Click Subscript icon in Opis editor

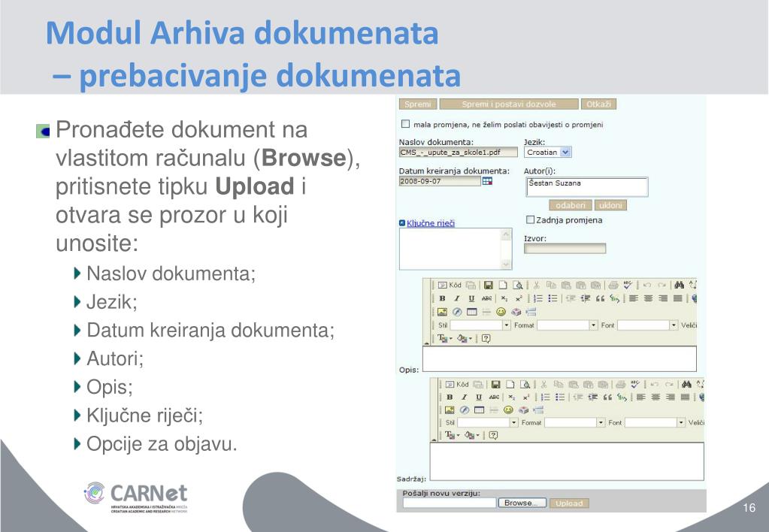point(504,298)
